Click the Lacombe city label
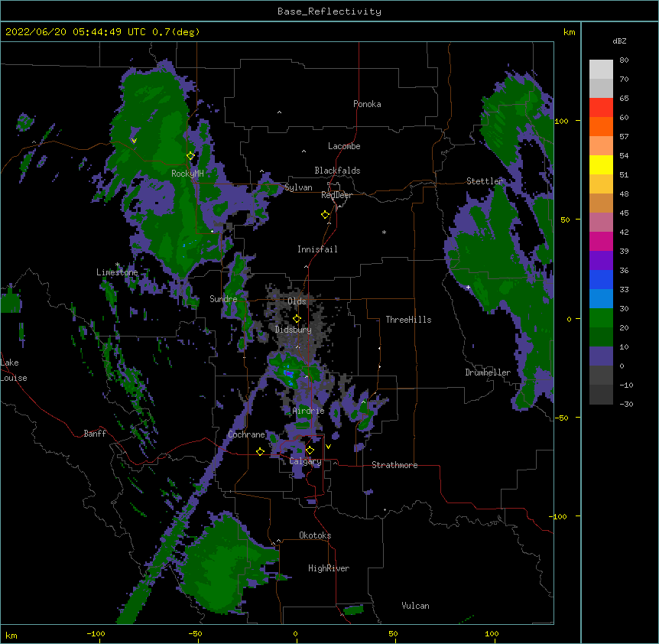This screenshot has width=659, height=644. click(x=344, y=146)
